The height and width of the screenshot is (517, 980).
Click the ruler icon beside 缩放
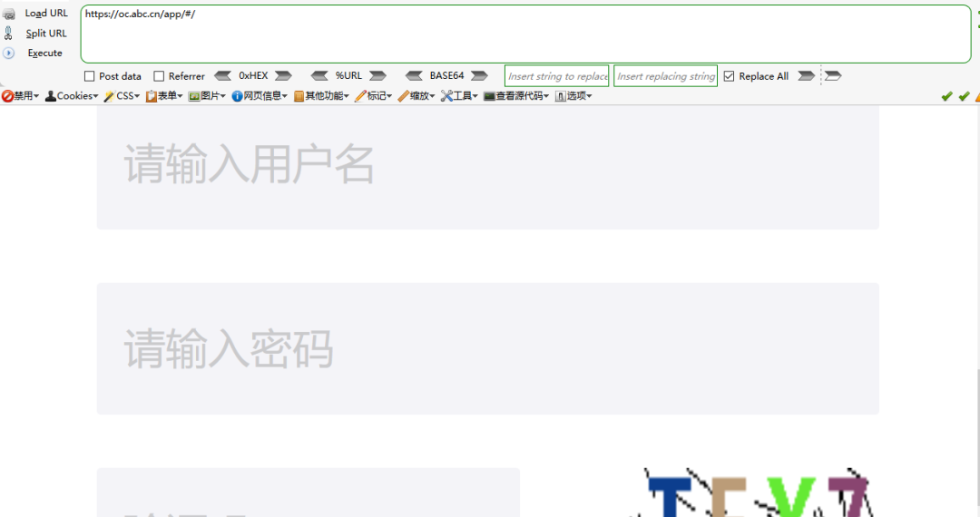[403, 96]
